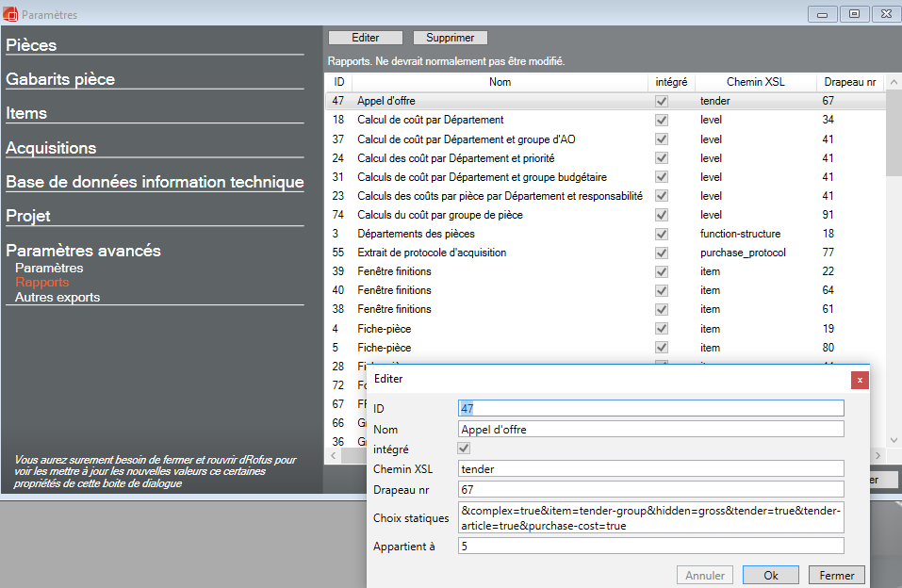Click the Editer button above the table
902x588 pixels.
click(x=365, y=38)
